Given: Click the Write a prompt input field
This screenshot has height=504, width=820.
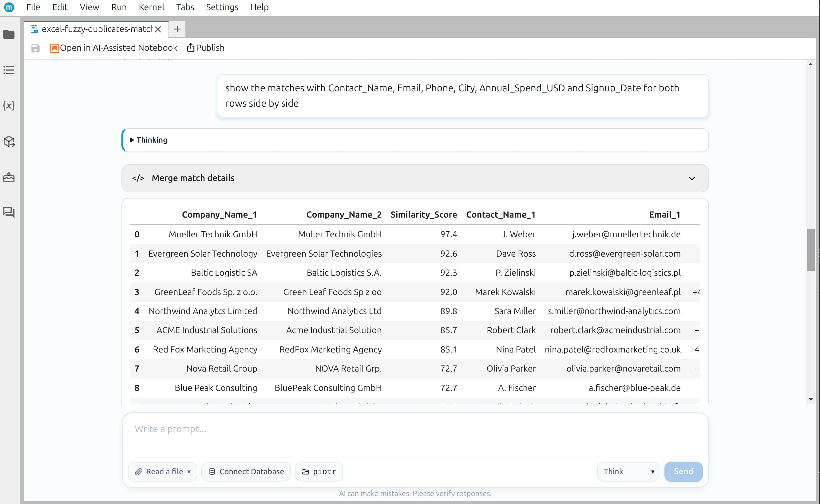Looking at the screenshot, I should [x=415, y=434].
